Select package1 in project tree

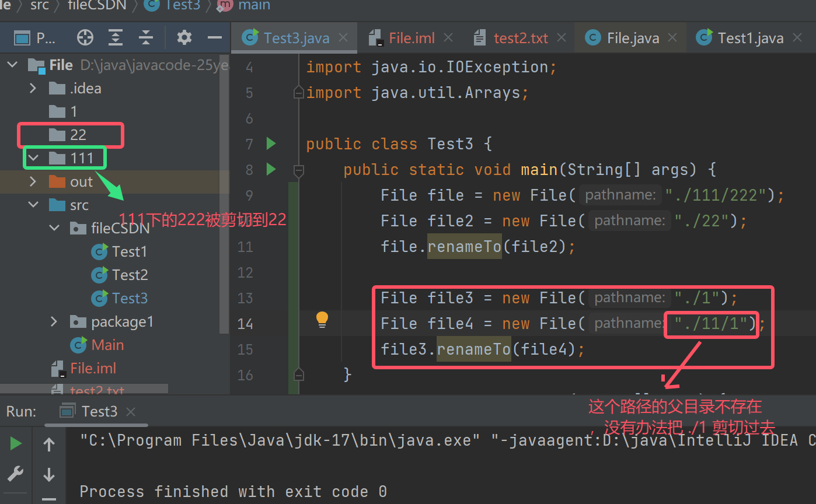111,321
